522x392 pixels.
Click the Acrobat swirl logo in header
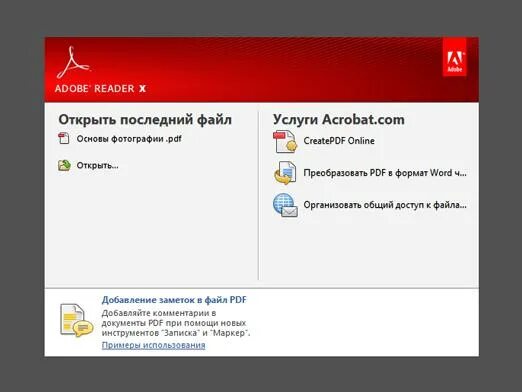tap(73, 62)
